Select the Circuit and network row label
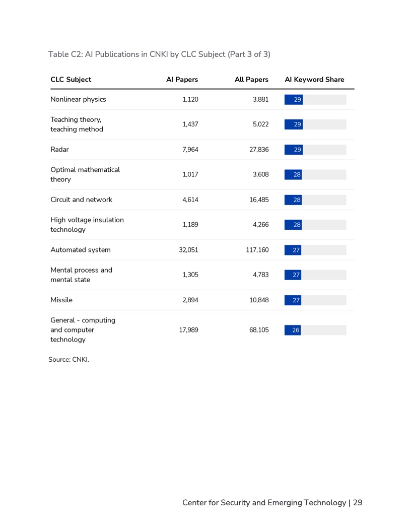This screenshot has height=532, width=411. pos(82,200)
